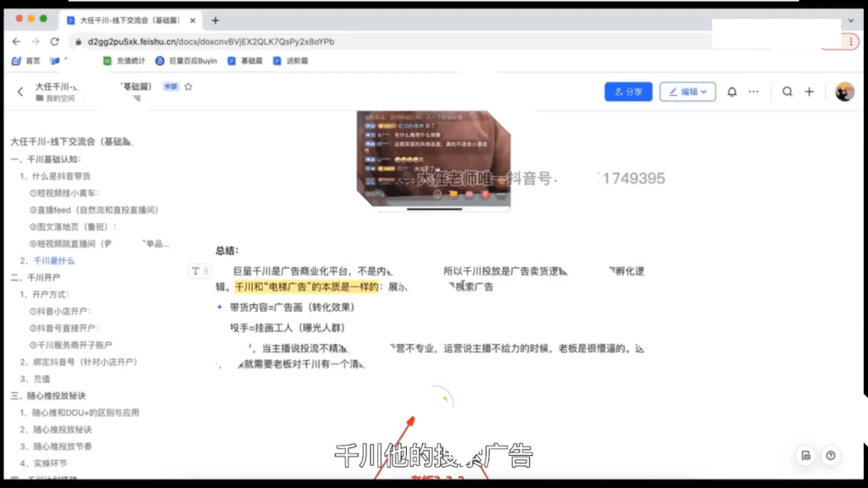Expand the tab list chevron
This screenshot has width=868, height=488.
click(851, 20)
